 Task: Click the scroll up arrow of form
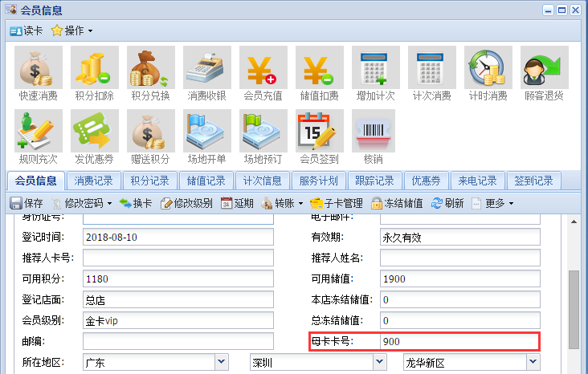point(574,222)
